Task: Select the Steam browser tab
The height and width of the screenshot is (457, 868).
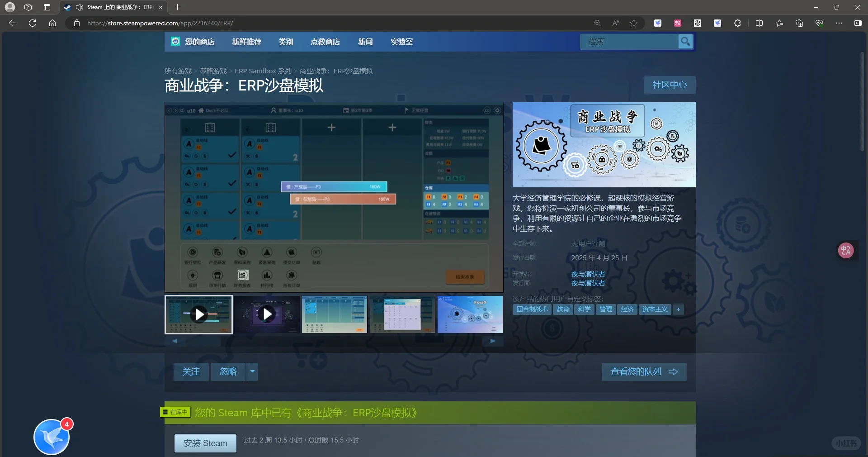Action: pos(112,7)
